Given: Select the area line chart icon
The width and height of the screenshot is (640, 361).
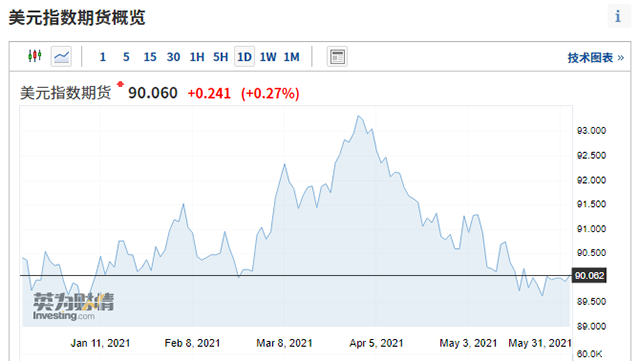Looking at the screenshot, I should (61, 56).
